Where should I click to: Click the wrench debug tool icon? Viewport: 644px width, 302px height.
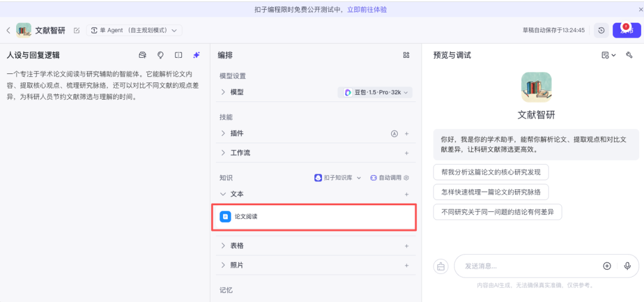click(629, 55)
